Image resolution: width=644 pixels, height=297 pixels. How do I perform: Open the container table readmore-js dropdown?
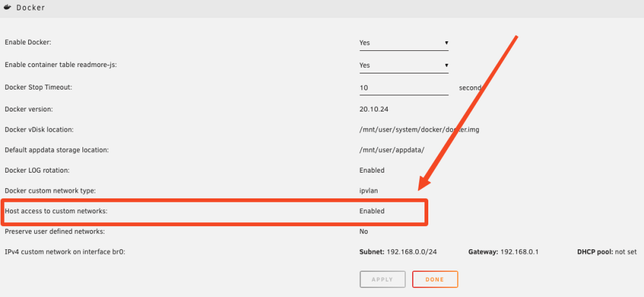click(404, 65)
